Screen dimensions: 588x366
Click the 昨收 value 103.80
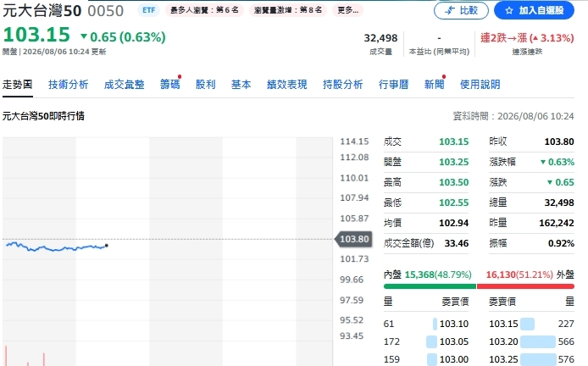tap(559, 141)
